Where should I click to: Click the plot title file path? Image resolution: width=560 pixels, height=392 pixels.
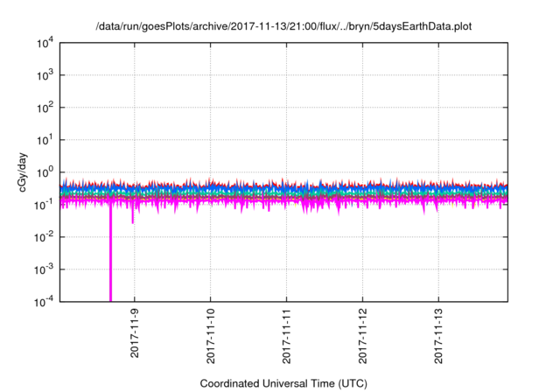click(283, 26)
